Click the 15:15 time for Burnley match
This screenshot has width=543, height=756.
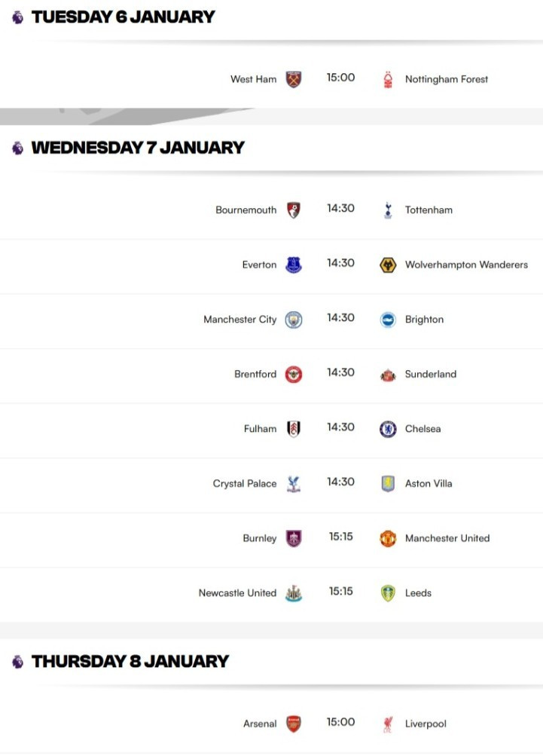coord(340,537)
